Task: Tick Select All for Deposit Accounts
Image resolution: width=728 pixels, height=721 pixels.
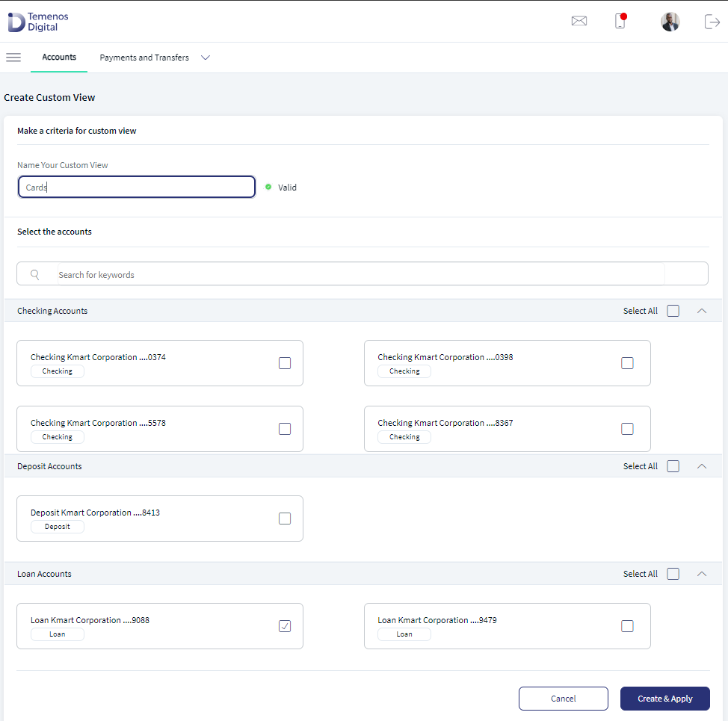Action: [x=673, y=466]
